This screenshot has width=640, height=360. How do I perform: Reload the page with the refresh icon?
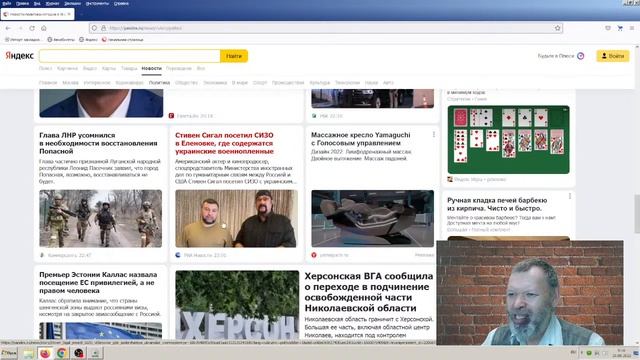click(32, 28)
